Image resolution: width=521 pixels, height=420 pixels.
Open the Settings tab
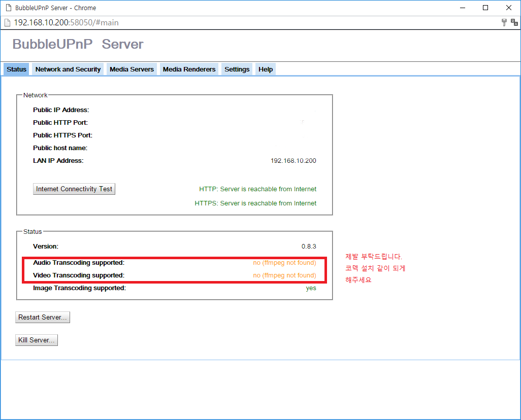click(x=237, y=69)
